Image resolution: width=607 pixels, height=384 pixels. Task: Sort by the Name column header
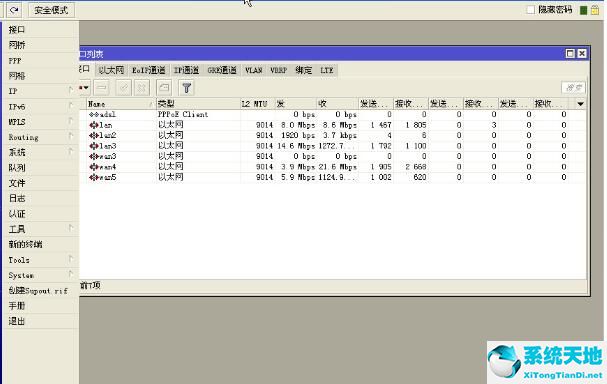click(x=121, y=104)
